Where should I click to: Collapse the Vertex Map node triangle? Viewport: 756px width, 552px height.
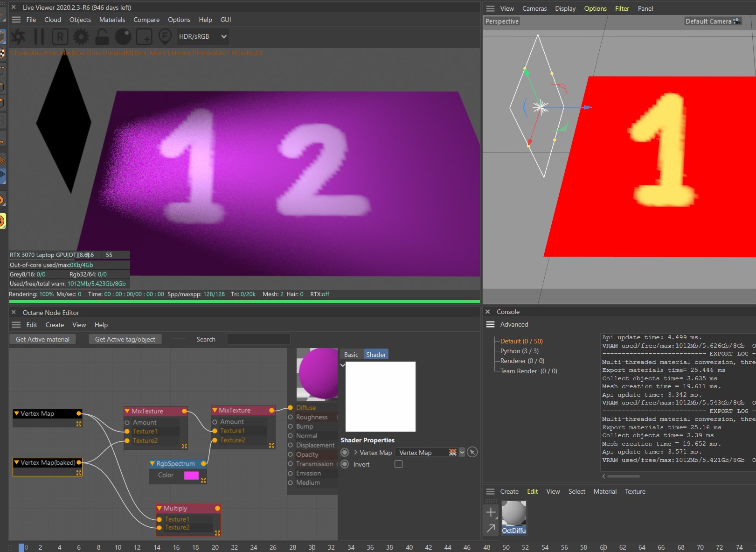pyautogui.click(x=16, y=413)
